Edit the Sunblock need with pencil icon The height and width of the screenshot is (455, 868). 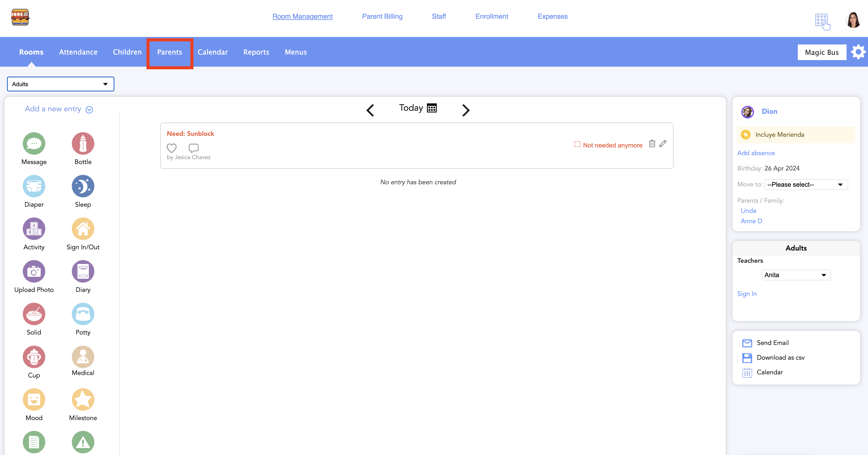pos(663,143)
